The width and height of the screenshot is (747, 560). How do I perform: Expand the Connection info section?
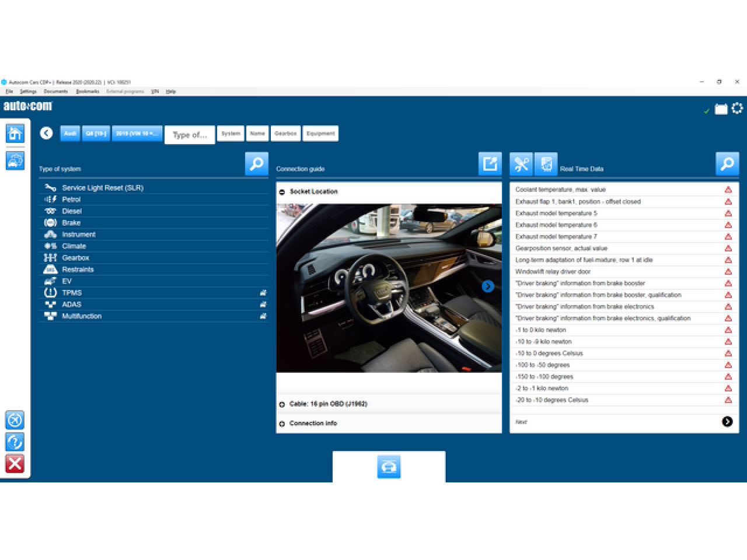tap(282, 423)
